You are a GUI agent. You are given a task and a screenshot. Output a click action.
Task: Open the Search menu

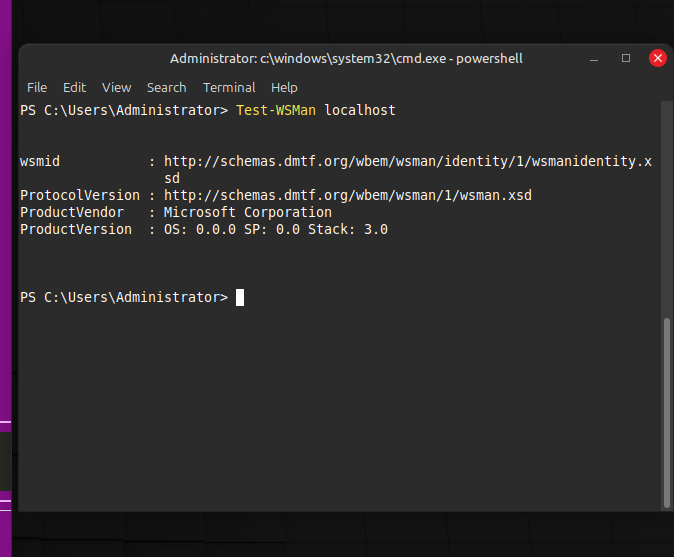tap(166, 87)
